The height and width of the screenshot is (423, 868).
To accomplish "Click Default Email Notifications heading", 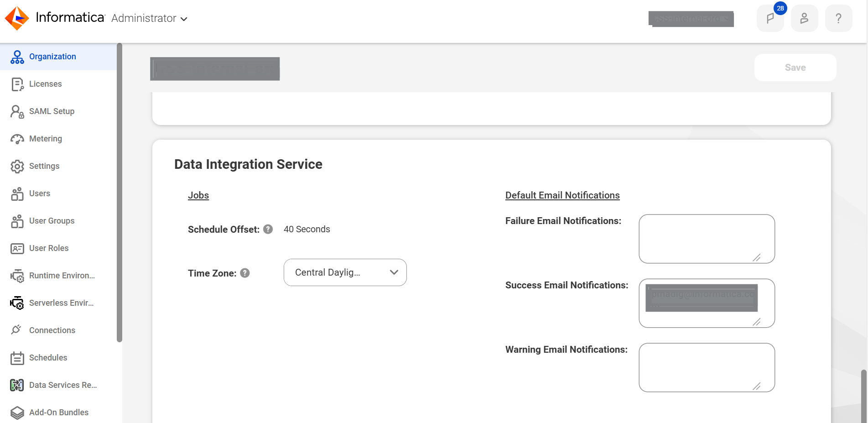I will pos(562,195).
